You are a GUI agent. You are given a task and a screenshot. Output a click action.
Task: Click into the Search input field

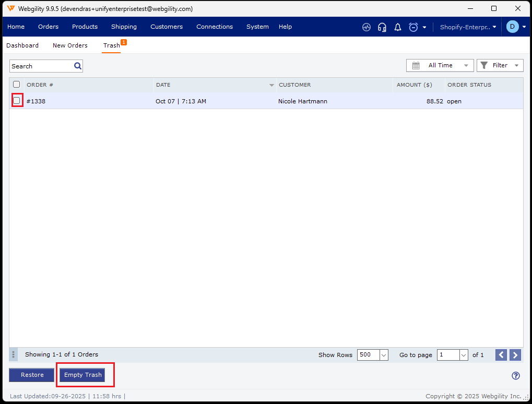click(42, 66)
